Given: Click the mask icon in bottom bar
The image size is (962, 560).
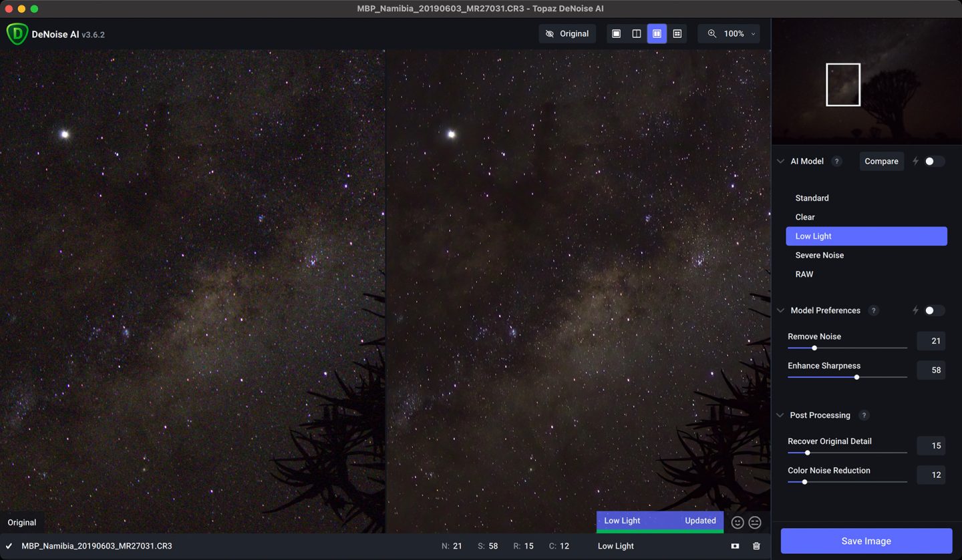Looking at the screenshot, I should [x=735, y=546].
